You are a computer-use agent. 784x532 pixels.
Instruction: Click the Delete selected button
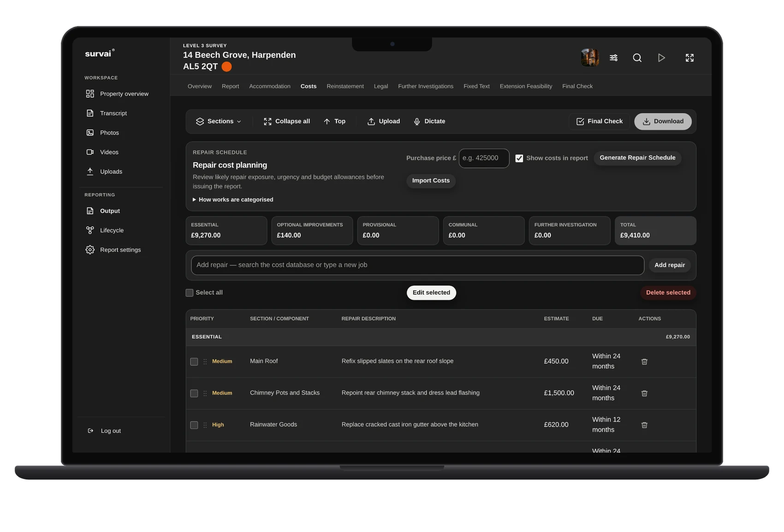(x=668, y=292)
